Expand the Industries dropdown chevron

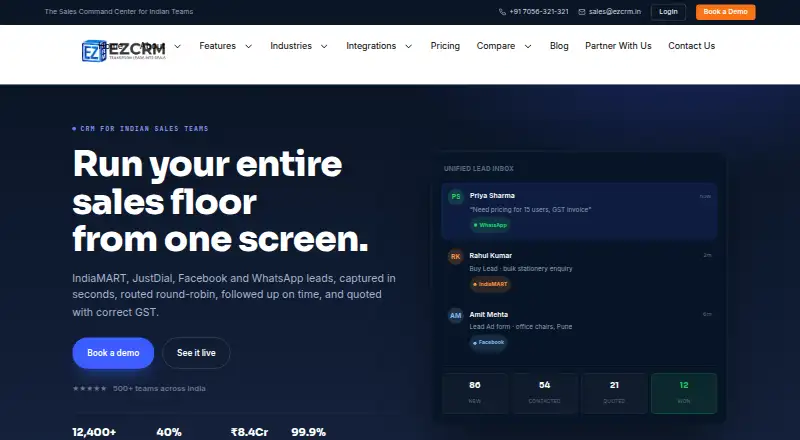324,46
